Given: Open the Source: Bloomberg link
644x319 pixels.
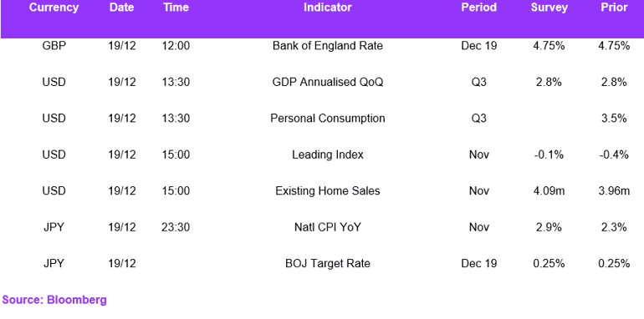Looking at the screenshot, I should point(54,300).
